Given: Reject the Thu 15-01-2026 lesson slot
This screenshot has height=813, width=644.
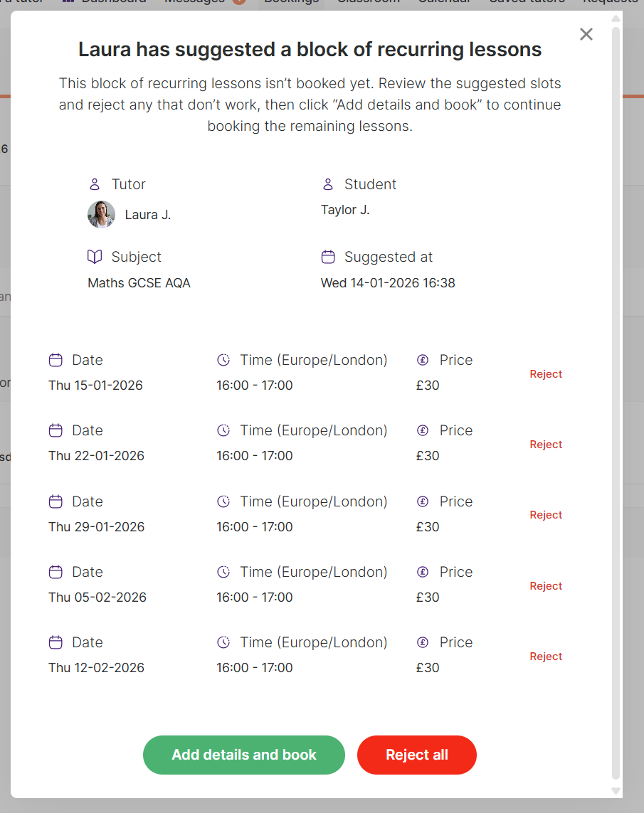Looking at the screenshot, I should 546,374.
